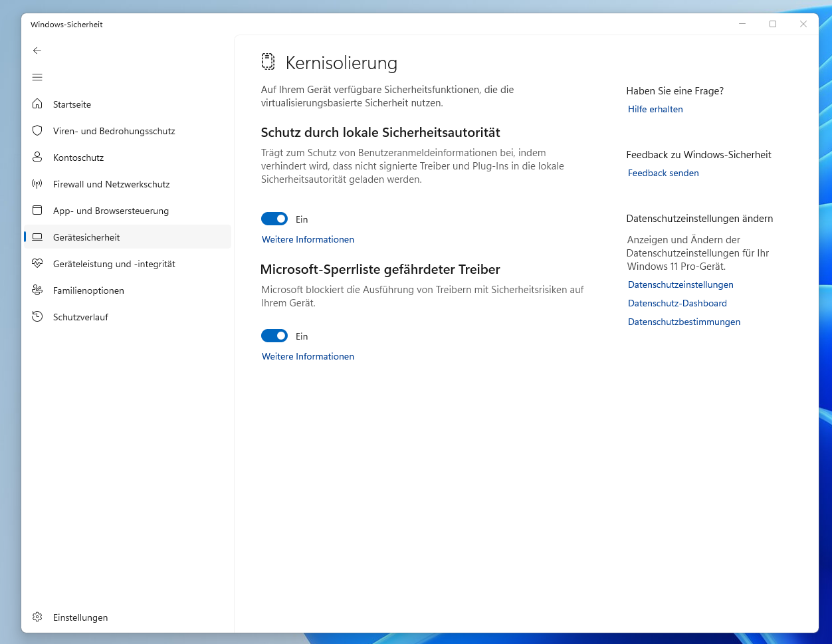The width and height of the screenshot is (832, 644).
Task: Click the Firewall antenna icon
Action: click(37, 184)
